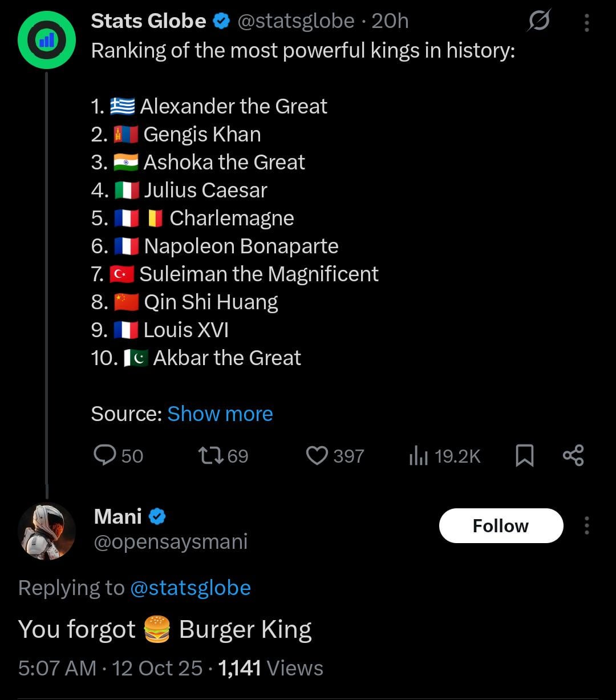Like the tweet with heart icon
Screen dimensions: 616x700
click(317, 456)
